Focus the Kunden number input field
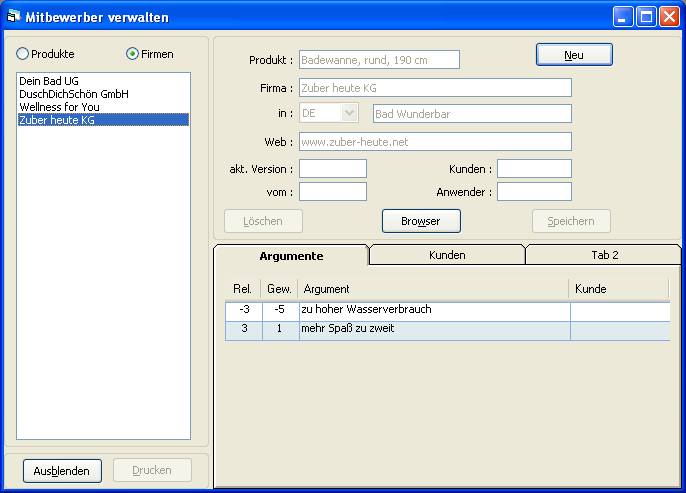Screen dimensions: 686x493 (534, 169)
